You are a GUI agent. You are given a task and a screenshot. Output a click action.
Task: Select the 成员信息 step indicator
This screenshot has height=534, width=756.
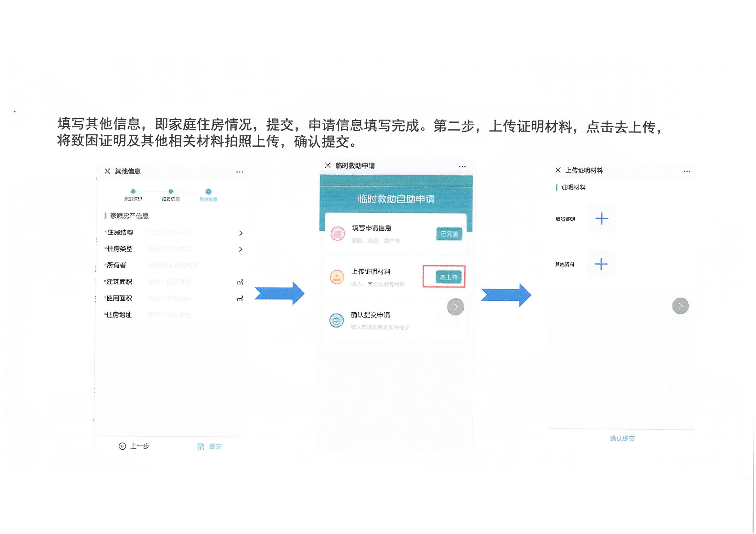click(x=170, y=192)
